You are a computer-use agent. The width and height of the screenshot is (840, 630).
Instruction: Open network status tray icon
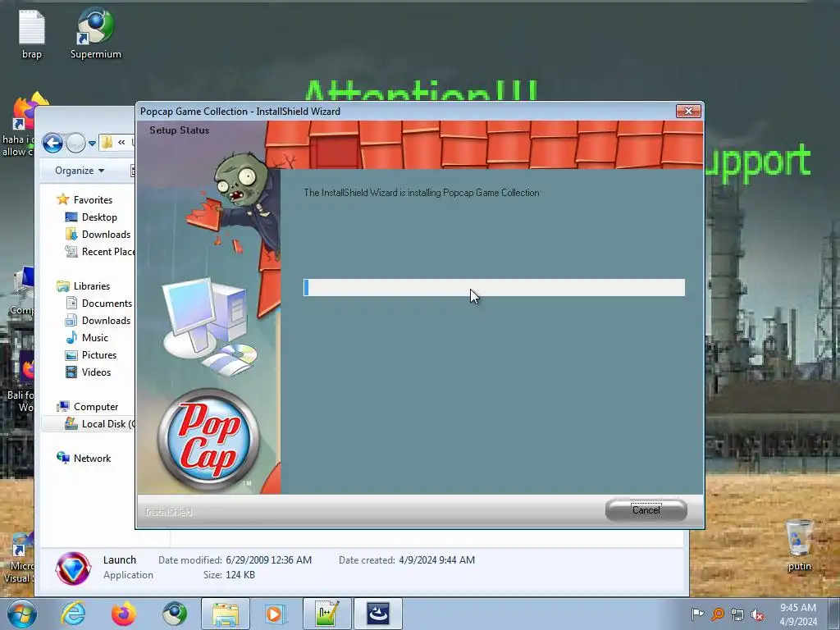click(x=737, y=614)
